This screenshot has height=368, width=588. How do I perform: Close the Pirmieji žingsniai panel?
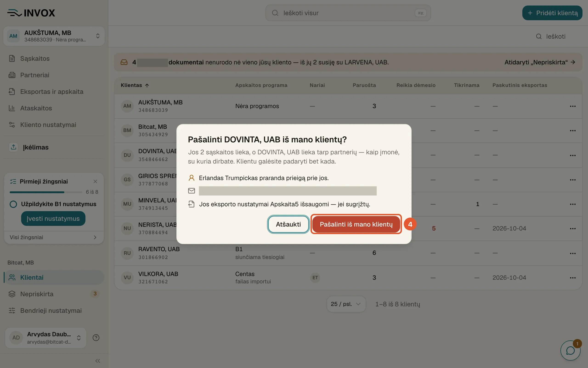pyautogui.click(x=95, y=181)
